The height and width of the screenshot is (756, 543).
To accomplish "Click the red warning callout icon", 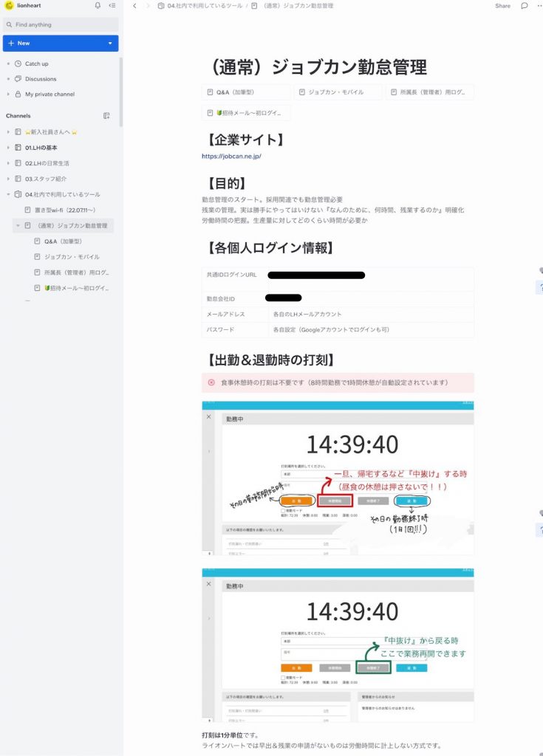I will tap(211, 383).
